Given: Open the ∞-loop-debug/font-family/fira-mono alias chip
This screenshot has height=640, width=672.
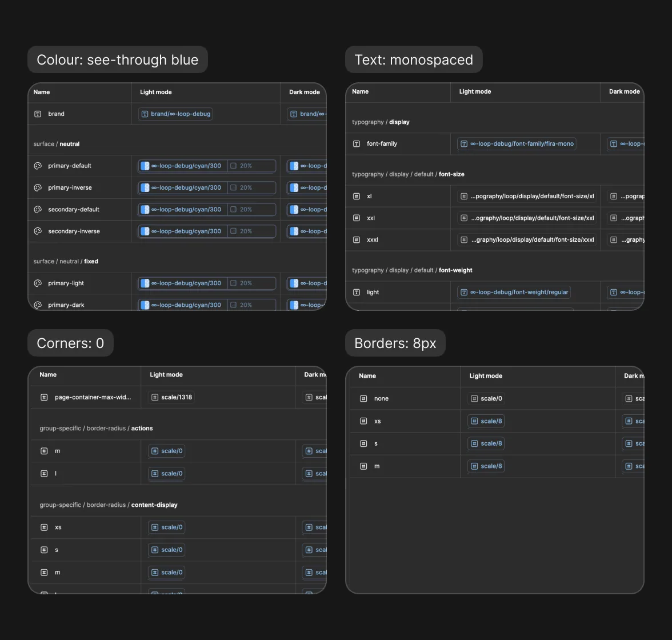Looking at the screenshot, I should (x=517, y=143).
